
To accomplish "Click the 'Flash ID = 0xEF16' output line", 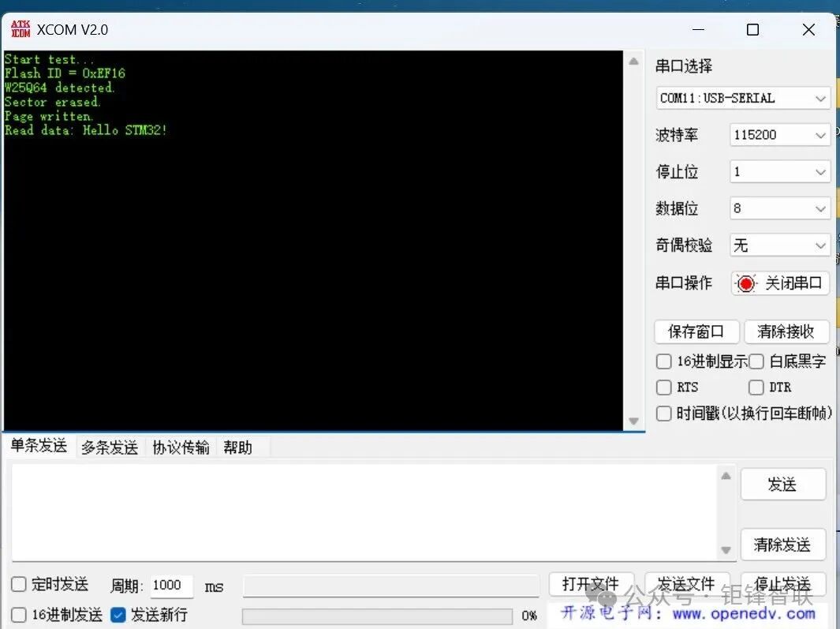I will click(x=65, y=73).
